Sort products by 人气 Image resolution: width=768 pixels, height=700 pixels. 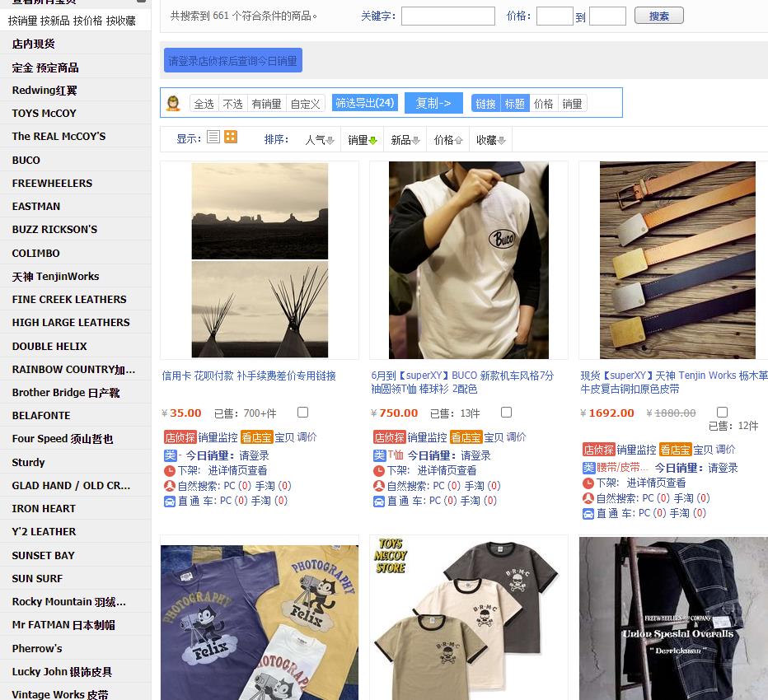tap(320, 140)
